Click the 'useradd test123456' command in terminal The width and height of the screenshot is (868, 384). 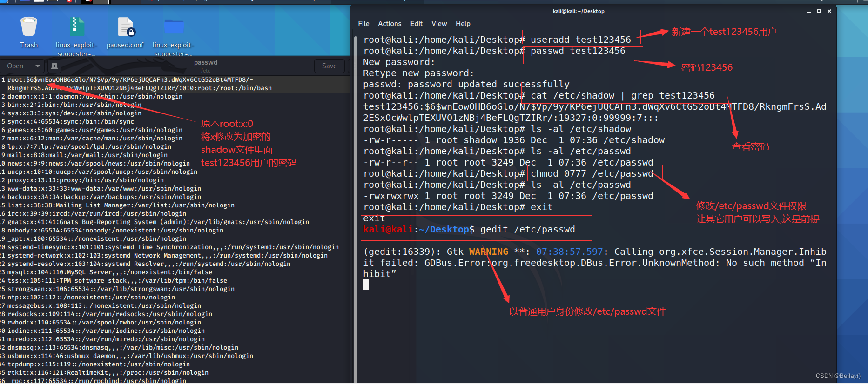[581, 40]
